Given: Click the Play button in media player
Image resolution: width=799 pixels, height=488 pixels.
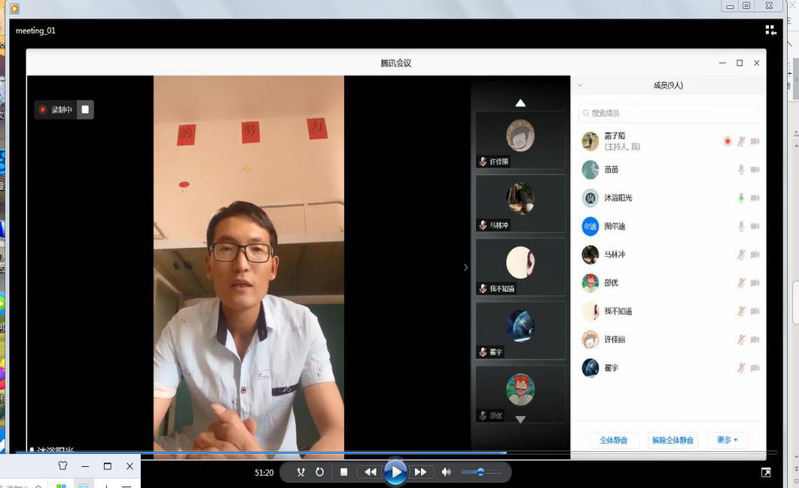Looking at the screenshot, I should click(396, 472).
